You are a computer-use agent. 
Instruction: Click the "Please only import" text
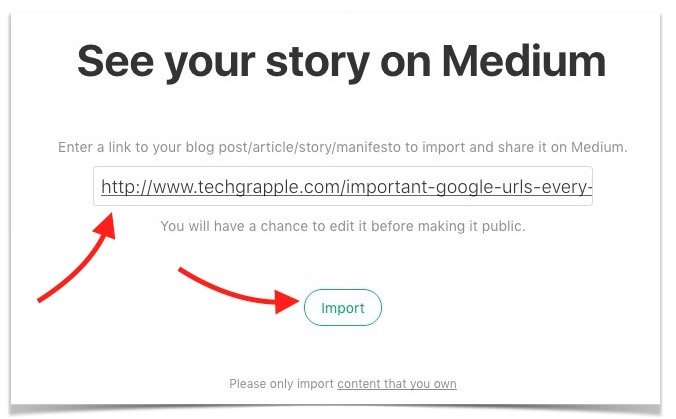pos(281,383)
